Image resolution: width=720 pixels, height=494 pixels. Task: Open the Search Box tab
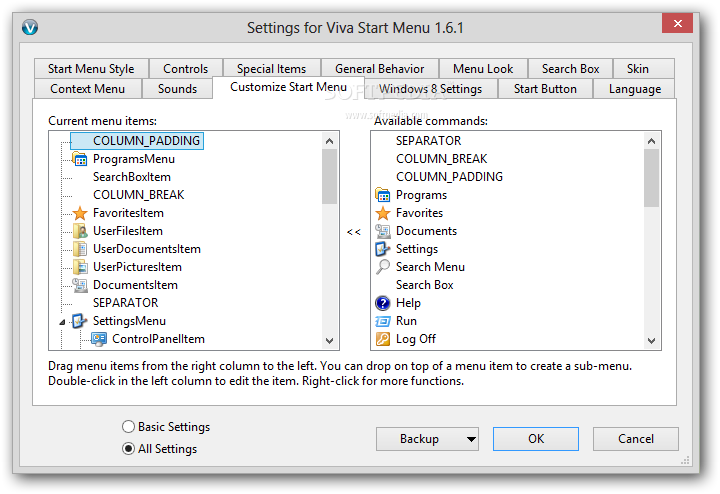[570, 68]
